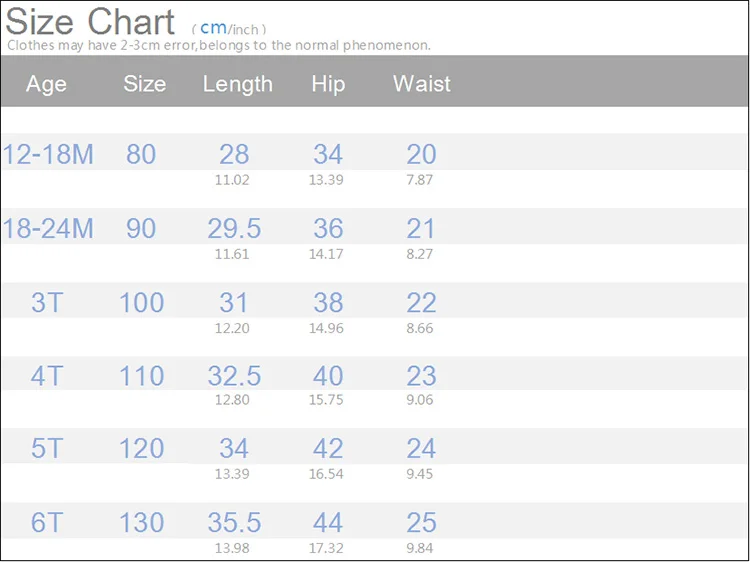Click the Age column header
Viewport: 750px width, 562px height.
click(x=46, y=84)
